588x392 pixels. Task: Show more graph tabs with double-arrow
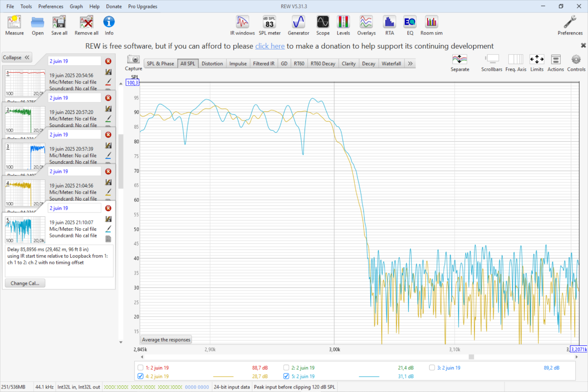pyautogui.click(x=410, y=64)
